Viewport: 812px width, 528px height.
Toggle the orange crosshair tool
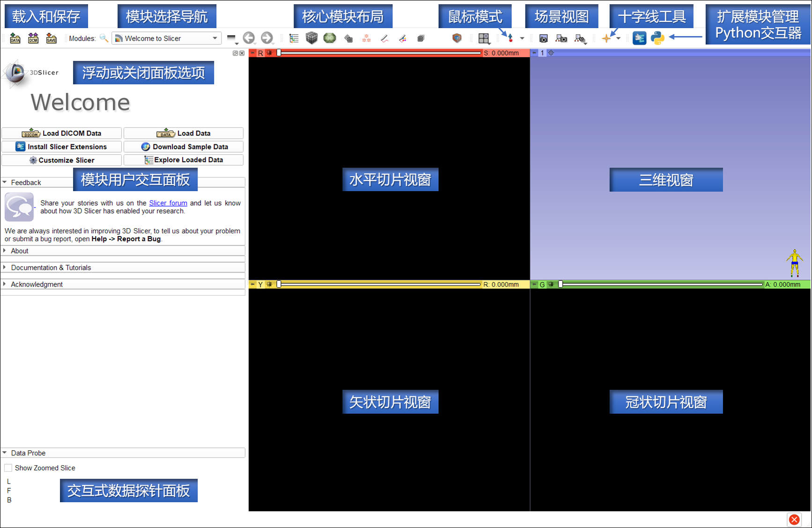(x=606, y=38)
